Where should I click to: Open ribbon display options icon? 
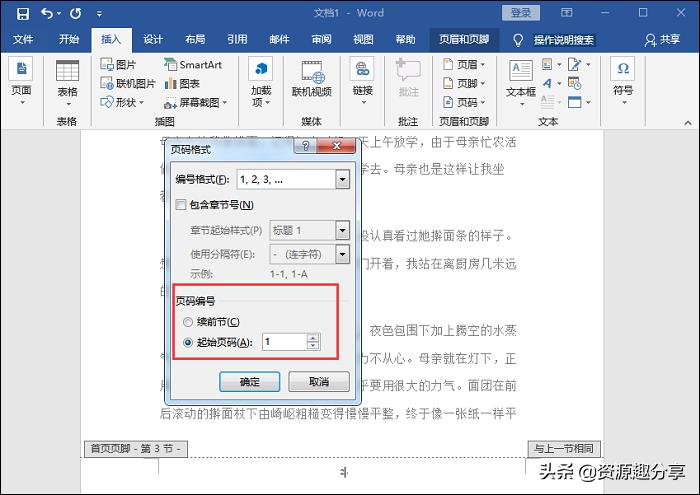click(567, 13)
